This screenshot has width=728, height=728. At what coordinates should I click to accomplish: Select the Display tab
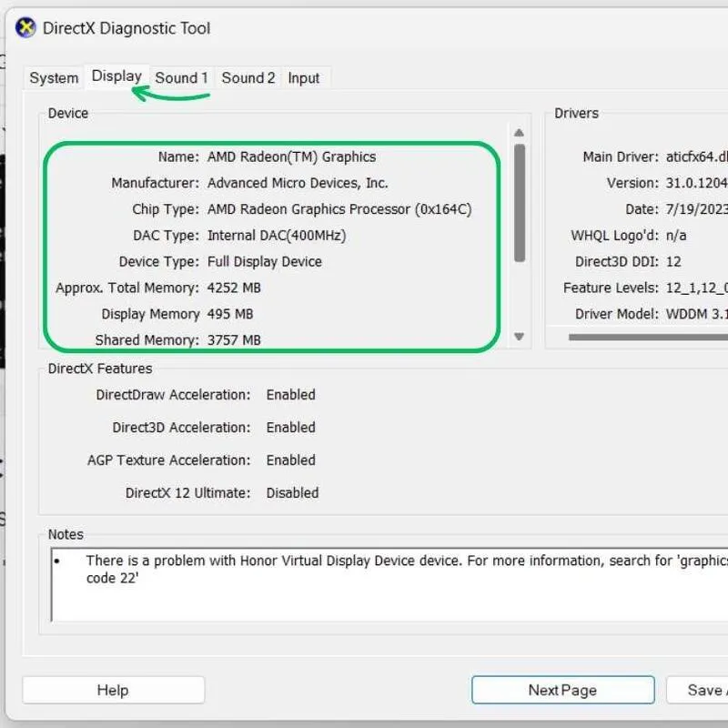pos(116,76)
